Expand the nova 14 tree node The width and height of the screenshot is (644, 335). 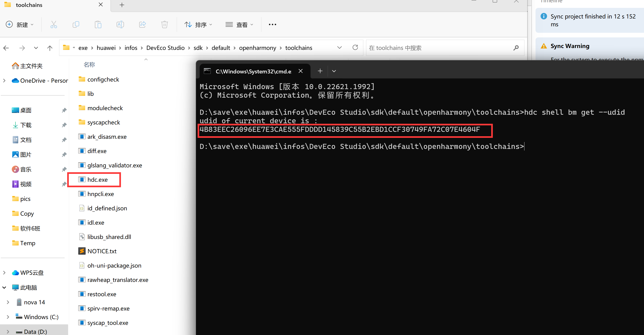[8, 302]
